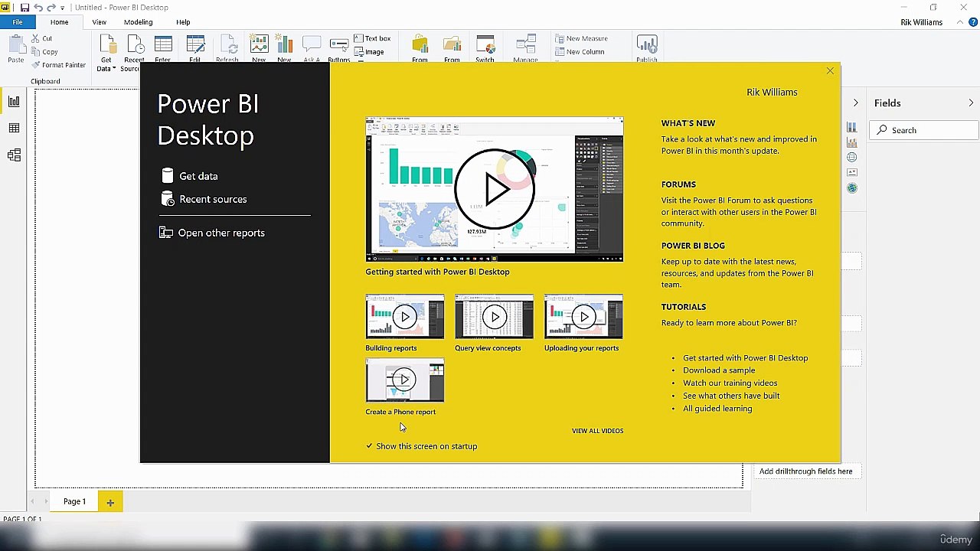The image size is (980, 551).
Task: Open the Uploading your reports video thumbnail
Action: coord(583,317)
